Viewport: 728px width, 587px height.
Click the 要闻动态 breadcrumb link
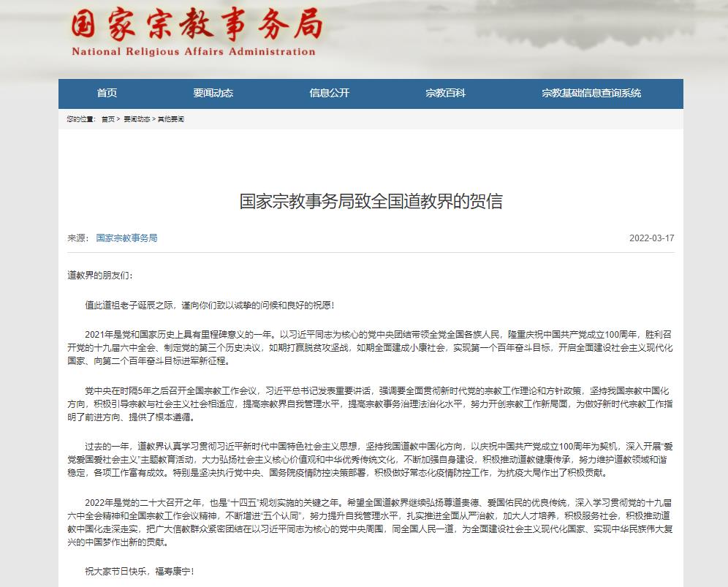tap(137, 119)
